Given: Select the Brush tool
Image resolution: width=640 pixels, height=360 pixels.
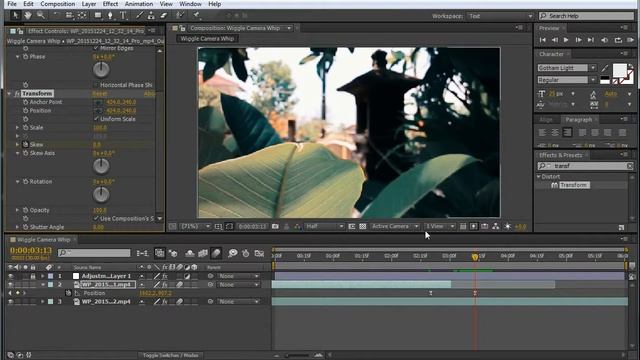Looking at the screenshot, I should click(140, 16).
